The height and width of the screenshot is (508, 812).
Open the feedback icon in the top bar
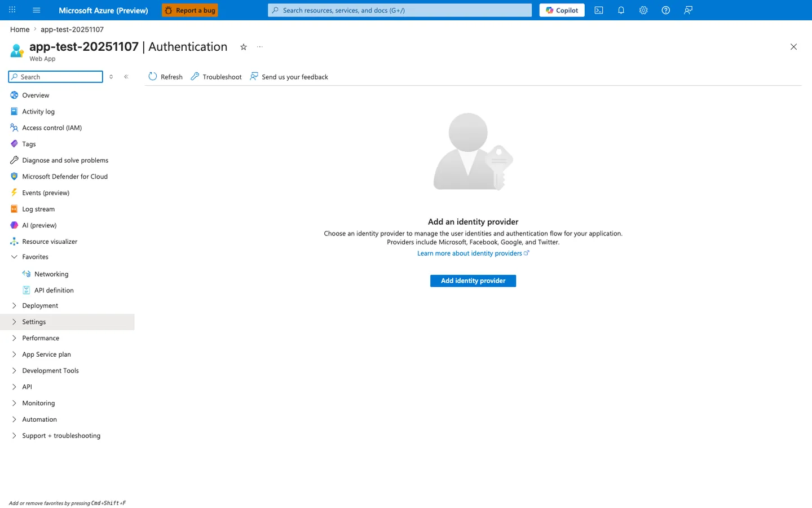coord(688,10)
